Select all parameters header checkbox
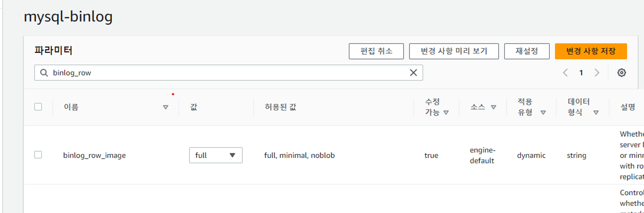The image size is (644, 213). (x=38, y=107)
